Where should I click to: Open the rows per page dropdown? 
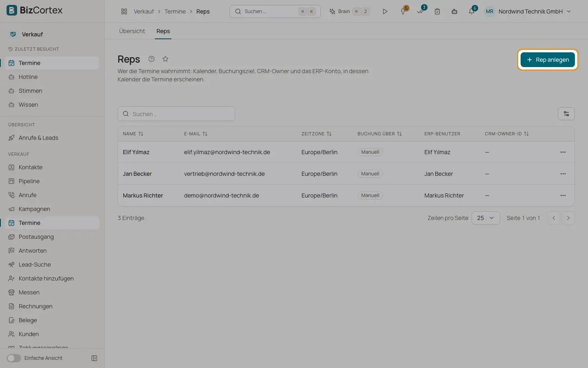[x=486, y=218]
